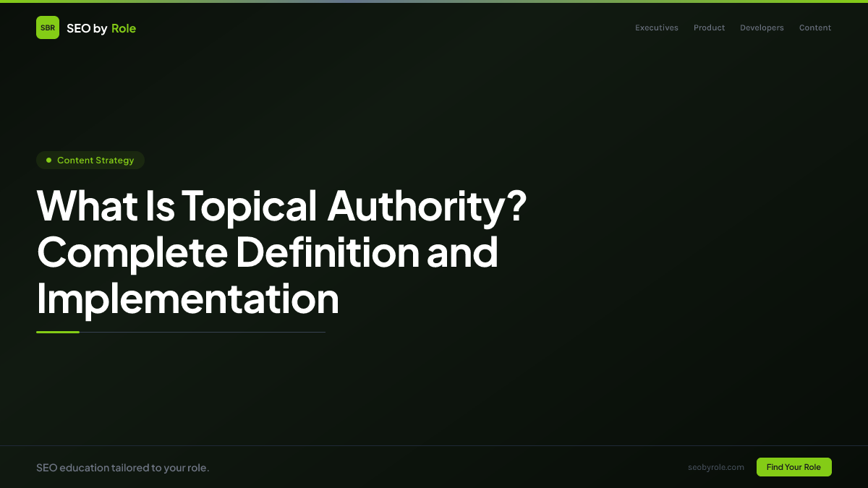The width and height of the screenshot is (868, 488).
Task: Click the footer tagline about SEO education
Action: (x=122, y=467)
